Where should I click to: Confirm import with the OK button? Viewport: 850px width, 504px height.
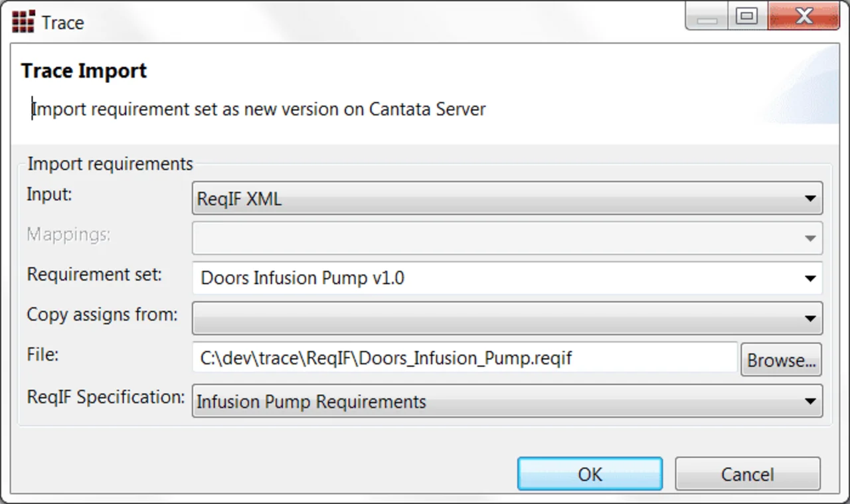pos(590,474)
